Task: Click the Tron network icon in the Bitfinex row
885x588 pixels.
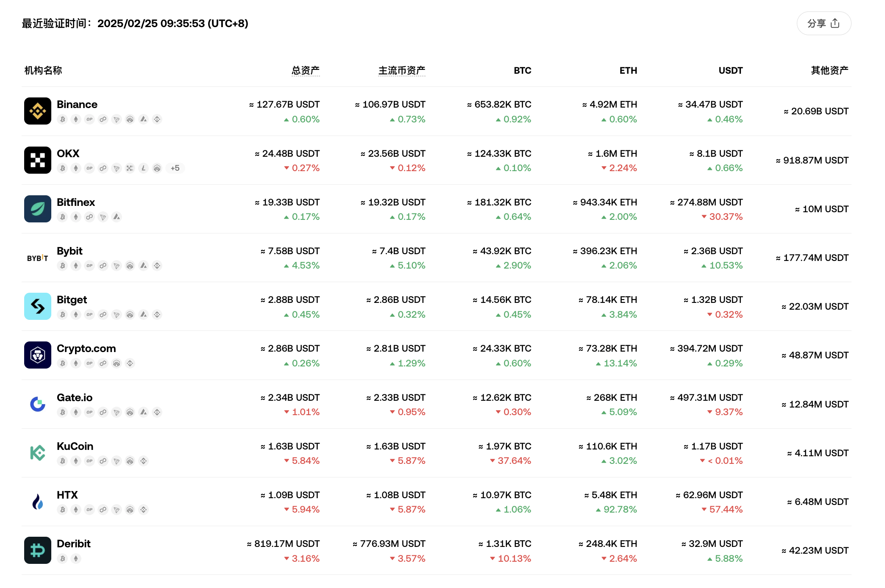Action: 103,217
